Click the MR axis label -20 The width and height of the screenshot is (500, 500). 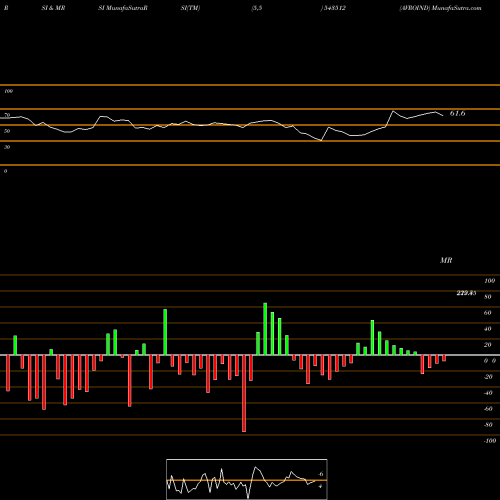click(488, 377)
